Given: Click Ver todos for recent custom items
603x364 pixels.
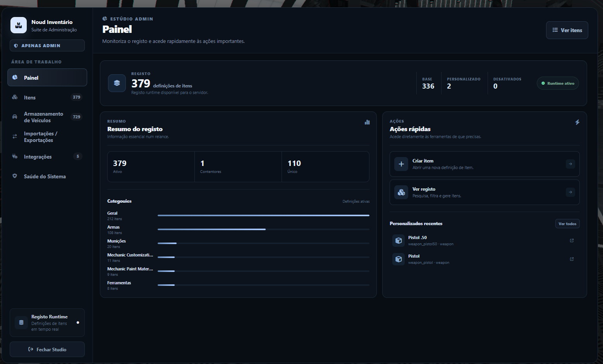Looking at the screenshot, I should (567, 224).
